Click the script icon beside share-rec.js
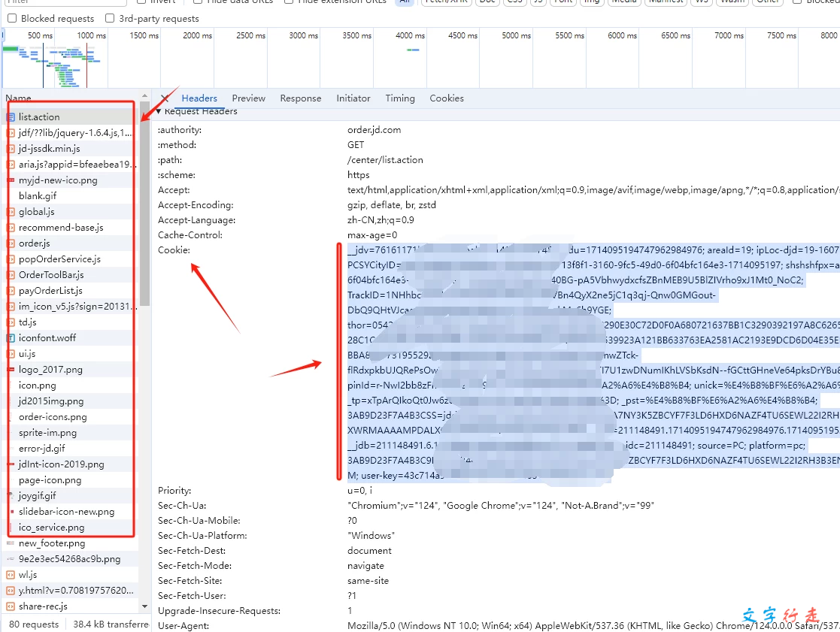This screenshot has height=632, width=840. pos(11,606)
